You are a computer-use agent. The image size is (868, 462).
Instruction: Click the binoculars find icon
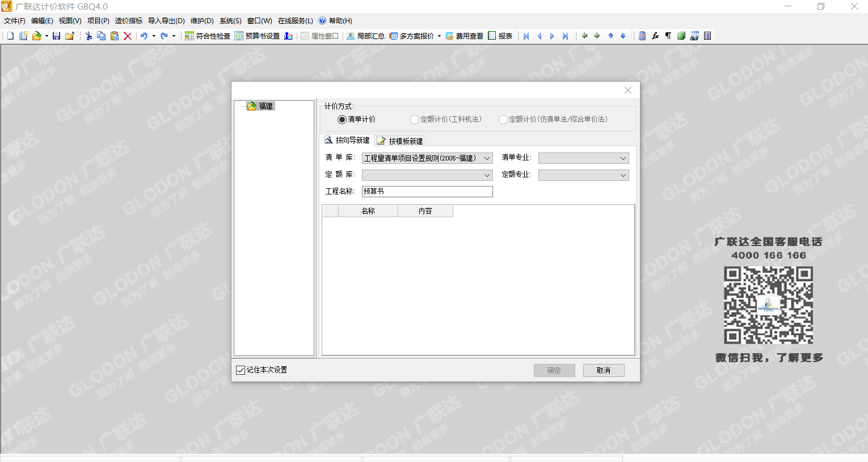coord(694,36)
